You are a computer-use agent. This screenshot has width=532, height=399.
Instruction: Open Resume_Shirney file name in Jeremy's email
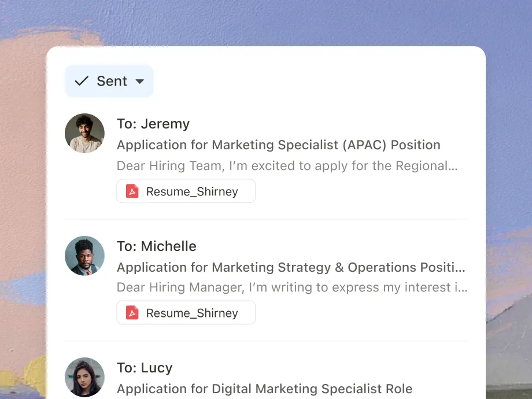(x=192, y=191)
